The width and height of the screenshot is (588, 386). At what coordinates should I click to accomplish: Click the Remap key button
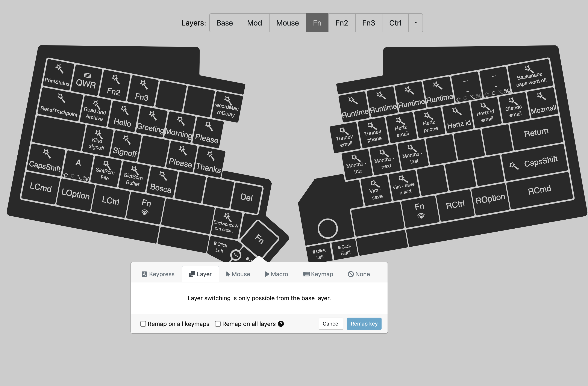364,324
